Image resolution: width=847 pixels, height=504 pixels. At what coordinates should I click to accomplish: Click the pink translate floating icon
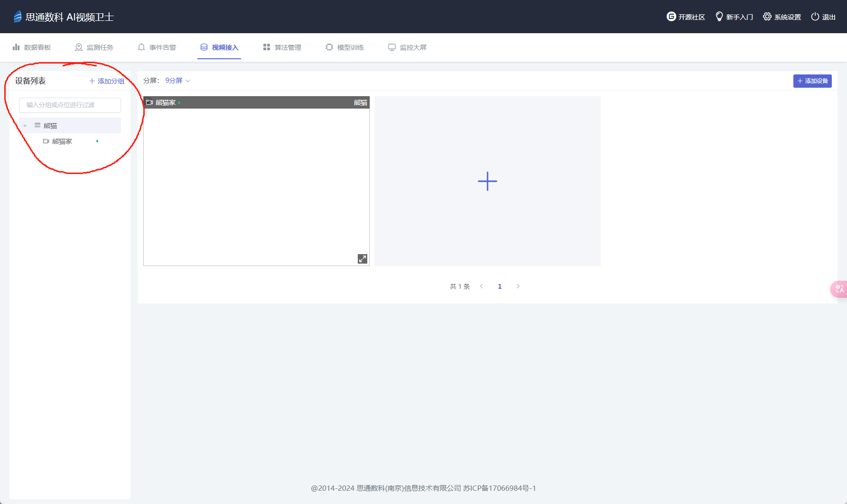click(x=839, y=289)
